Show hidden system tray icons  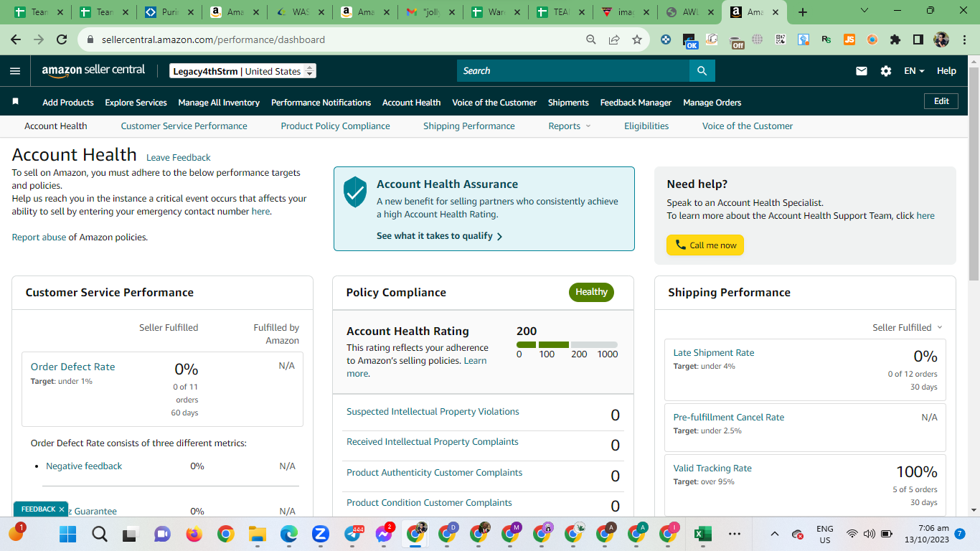(x=774, y=534)
